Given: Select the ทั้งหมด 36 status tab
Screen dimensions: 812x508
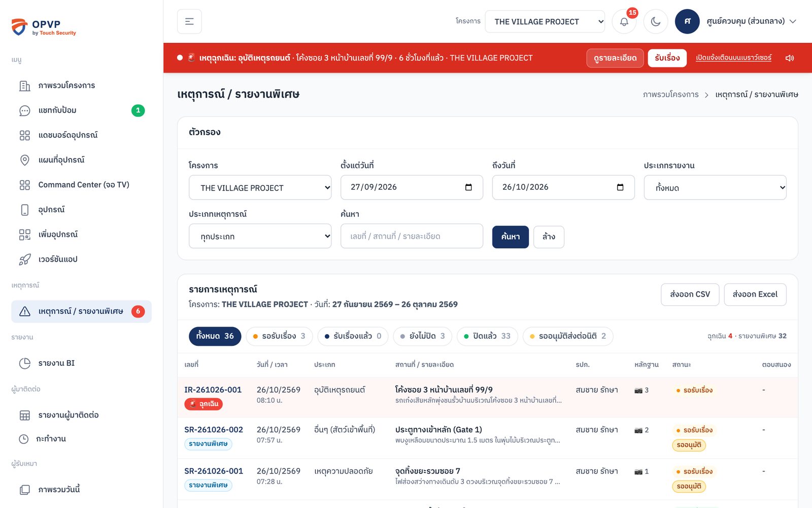Looking at the screenshot, I should point(215,336).
